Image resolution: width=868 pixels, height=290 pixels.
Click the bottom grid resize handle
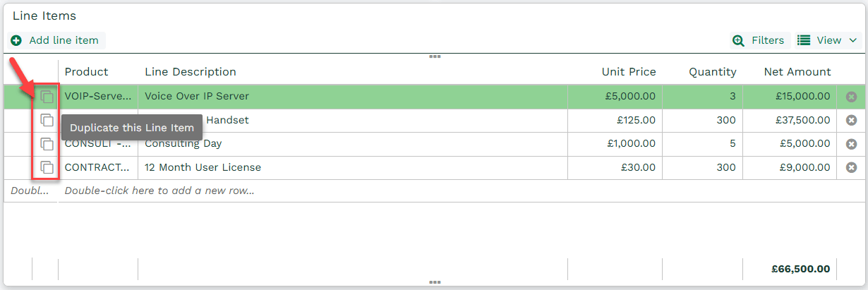point(435,282)
